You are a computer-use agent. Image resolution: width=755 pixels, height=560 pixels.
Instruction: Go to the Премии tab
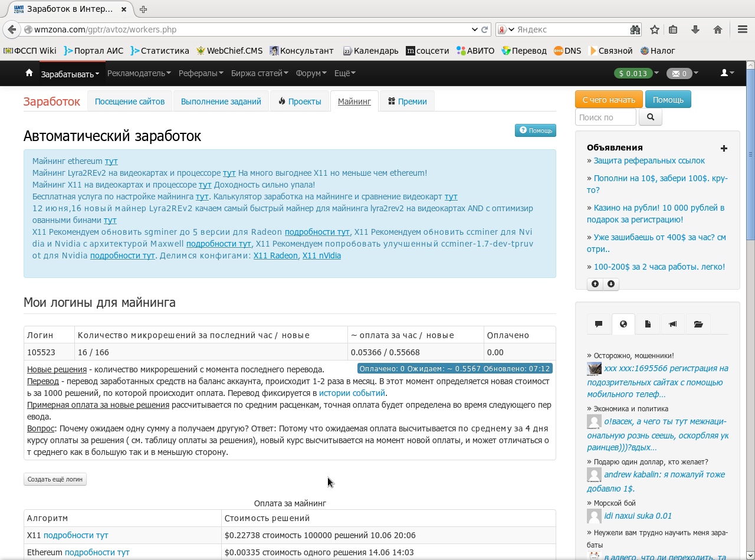(407, 101)
